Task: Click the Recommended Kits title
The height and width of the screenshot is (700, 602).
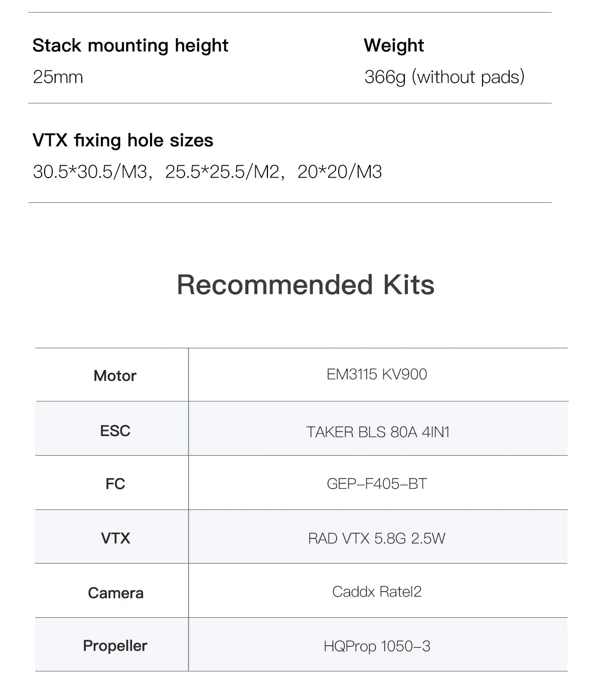Action: coord(306,285)
